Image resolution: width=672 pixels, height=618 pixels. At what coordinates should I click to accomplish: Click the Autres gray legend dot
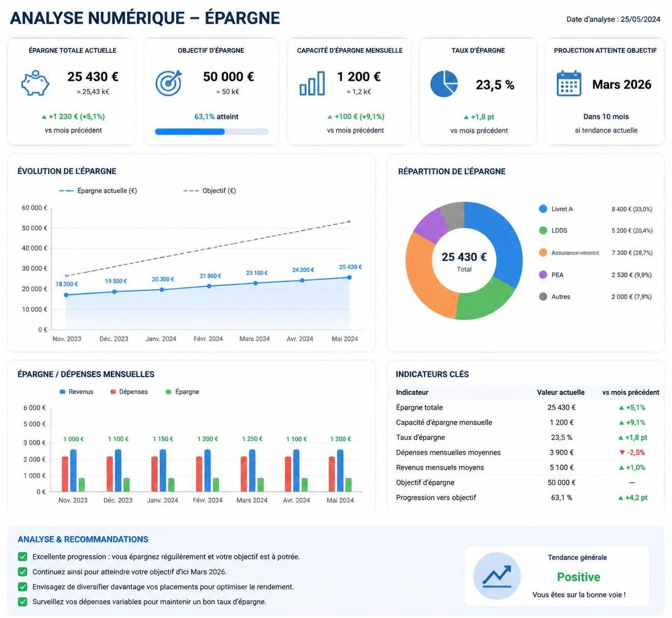[543, 297]
